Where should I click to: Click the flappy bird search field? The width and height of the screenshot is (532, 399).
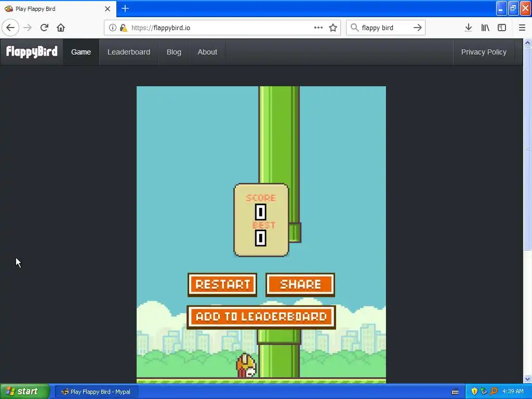[386, 28]
